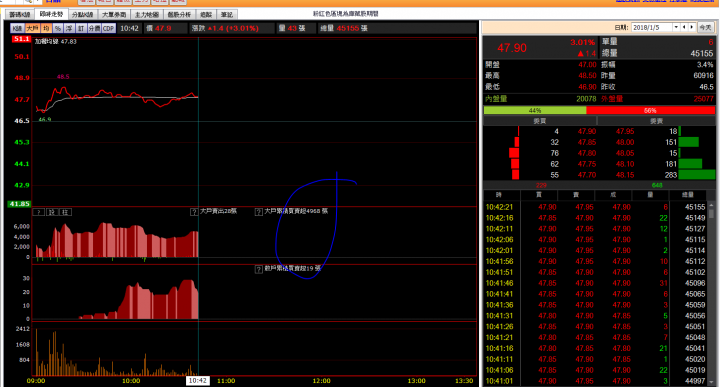Image resolution: width=720 pixels, height=387 pixels.
Task: Toggle the K線 chart mode button
Action: (17, 28)
